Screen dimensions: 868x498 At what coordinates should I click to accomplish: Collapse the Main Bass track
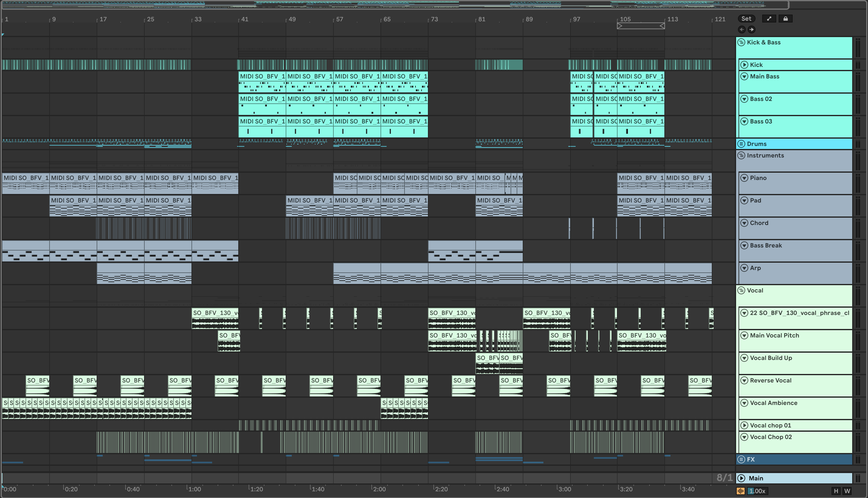coord(744,77)
